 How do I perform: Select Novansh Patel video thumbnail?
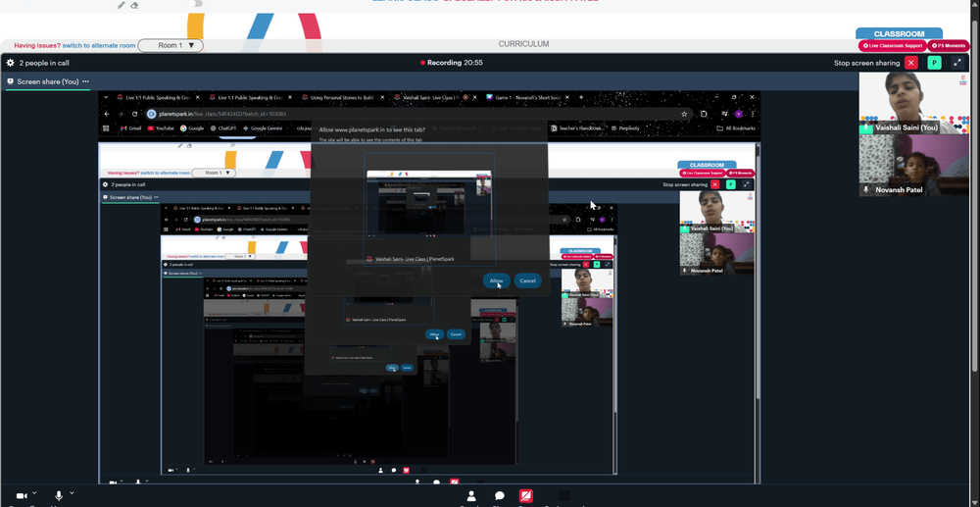click(x=913, y=165)
